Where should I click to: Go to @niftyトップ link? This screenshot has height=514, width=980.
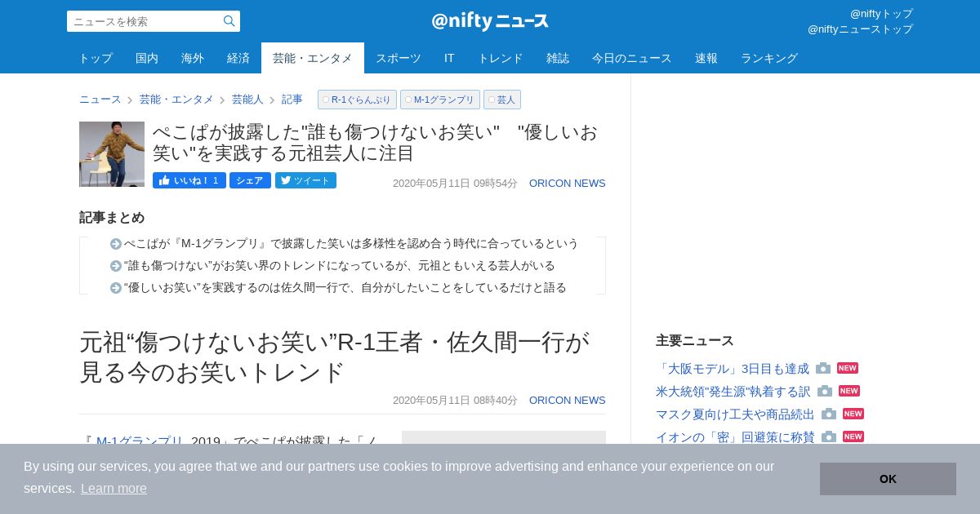point(881,14)
